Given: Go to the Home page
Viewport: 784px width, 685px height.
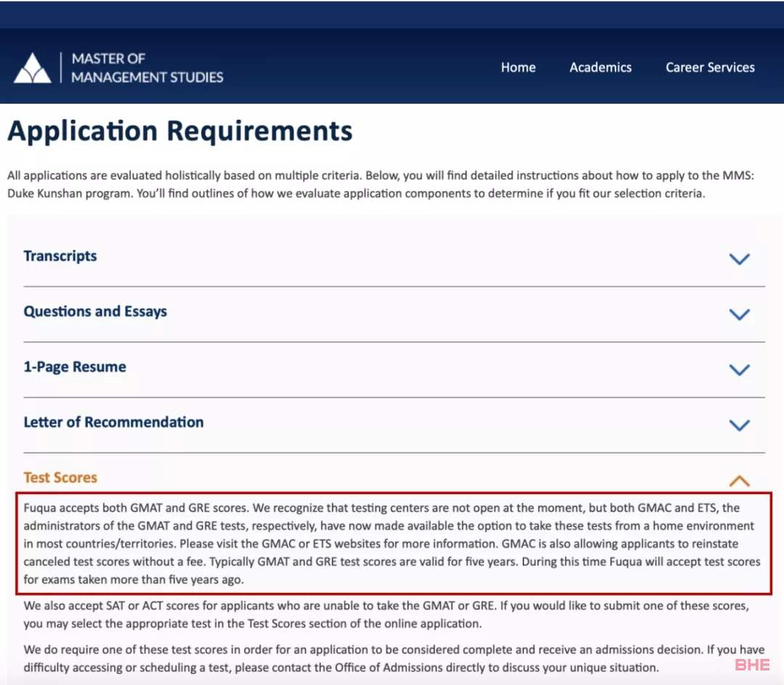Looking at the screenshot, I should 518,67.
